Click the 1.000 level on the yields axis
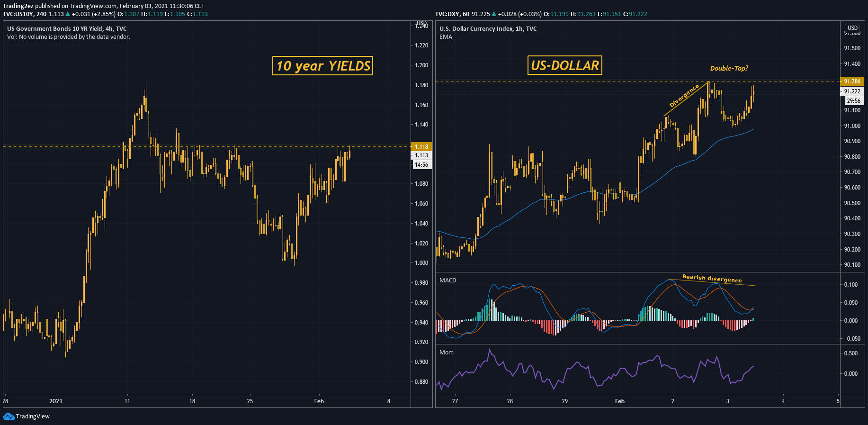Image resolution: width=868 pixels, height=425 pixels. click(421, 263)
